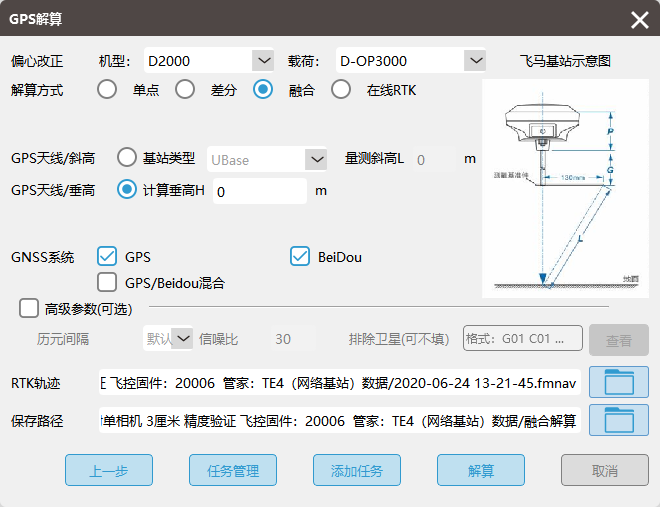Click the folder icon for 保存路径
The image size is (660, 507).
(x=619, y=420)
